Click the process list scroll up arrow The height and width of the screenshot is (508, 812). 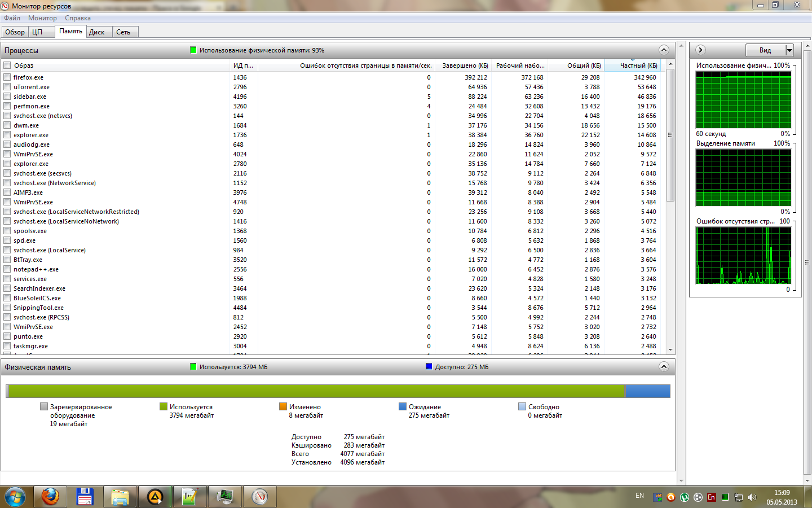[670, 64]
